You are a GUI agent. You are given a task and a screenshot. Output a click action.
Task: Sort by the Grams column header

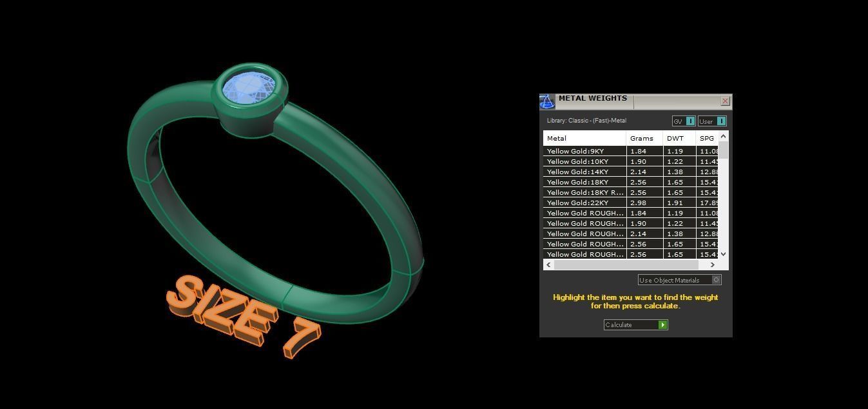tap(644, 138)
